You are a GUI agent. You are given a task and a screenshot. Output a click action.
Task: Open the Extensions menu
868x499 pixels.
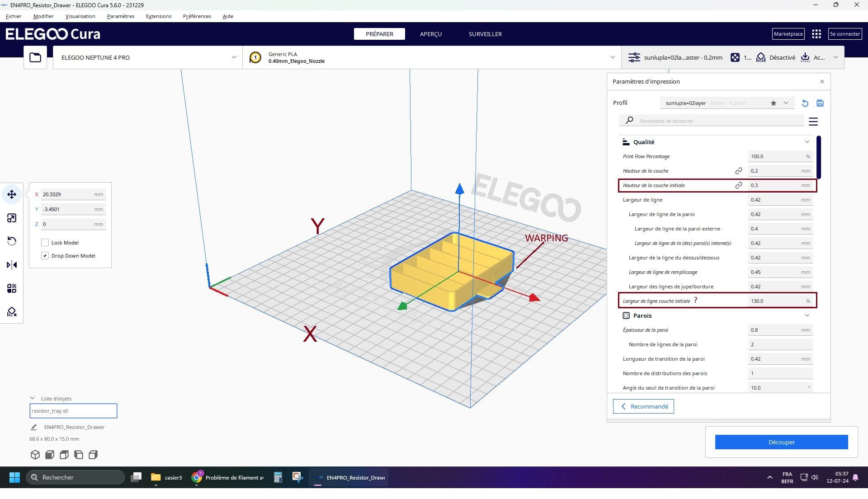click(x=158, y=16)
